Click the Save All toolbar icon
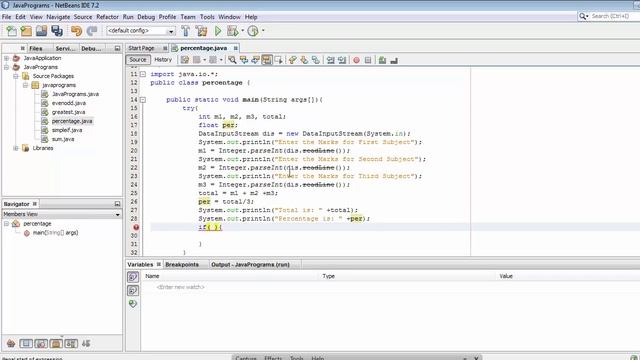This screenshot has width=640, height=360. tap(57, 31)
